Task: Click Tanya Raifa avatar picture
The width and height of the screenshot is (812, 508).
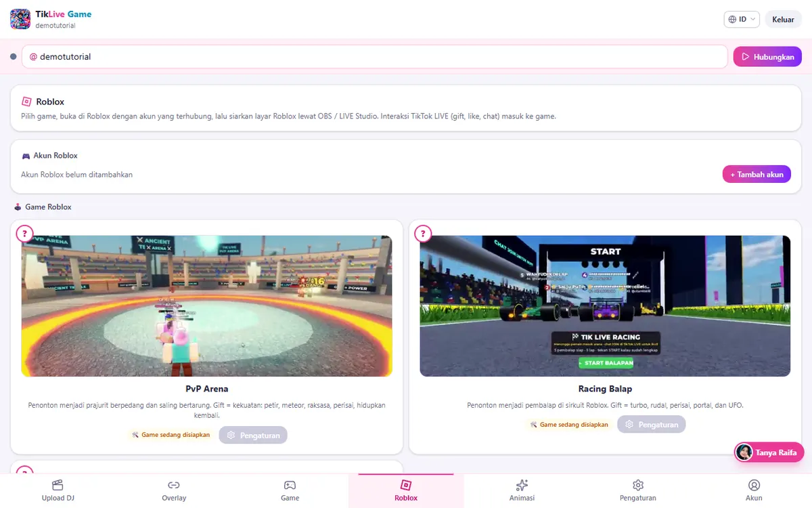Action: pyautogui.click(x=744, y=452)
